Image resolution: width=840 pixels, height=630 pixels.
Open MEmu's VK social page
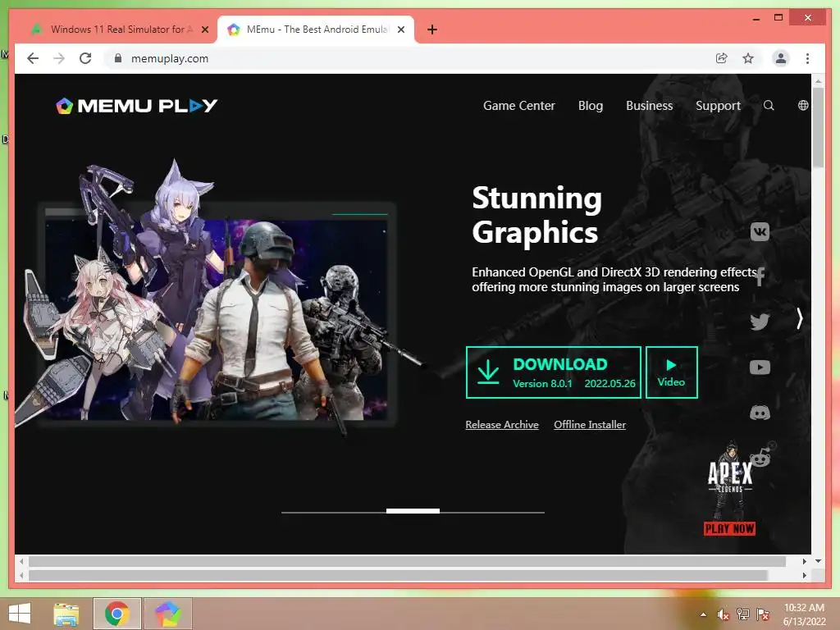coord(760,232)
